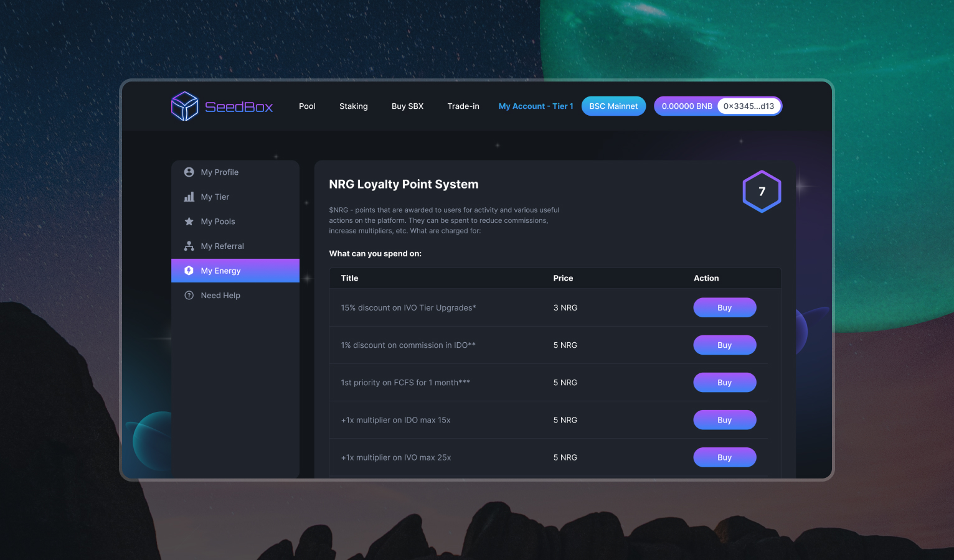This screenshot has height=560, width=954.
Task: Click the My Tier bar chart icon
Action: coord(189,197)
